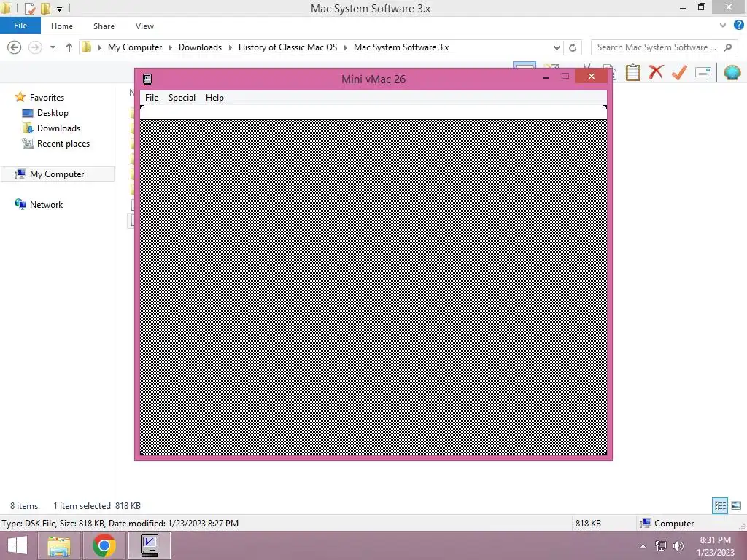Select Favorites in navigation pane
This screenshot has height=560, width=747.
(47, 97)
